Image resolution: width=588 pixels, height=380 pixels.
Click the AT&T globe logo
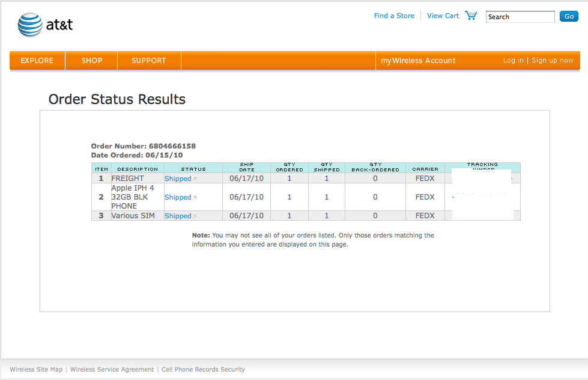[x=30, y=25]
